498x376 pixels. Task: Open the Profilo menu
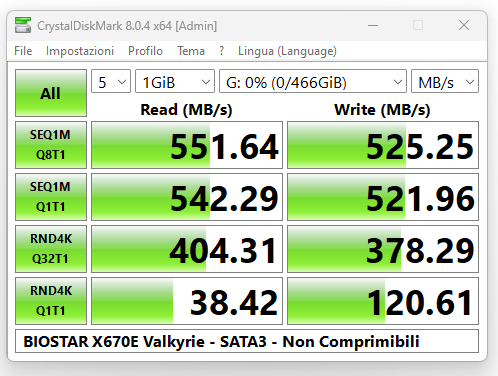[145, 51]
